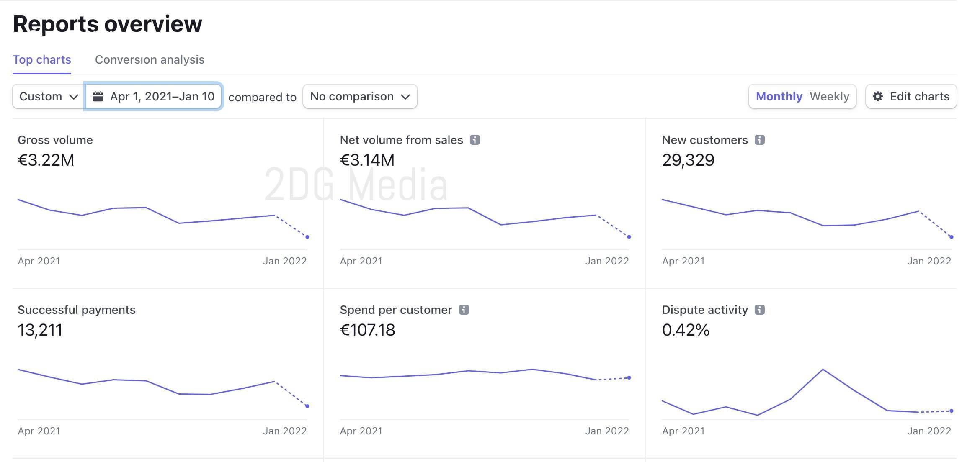
Task: Click the Successful payments line chart
Action: pyautogui.click(x=162, y=388)
